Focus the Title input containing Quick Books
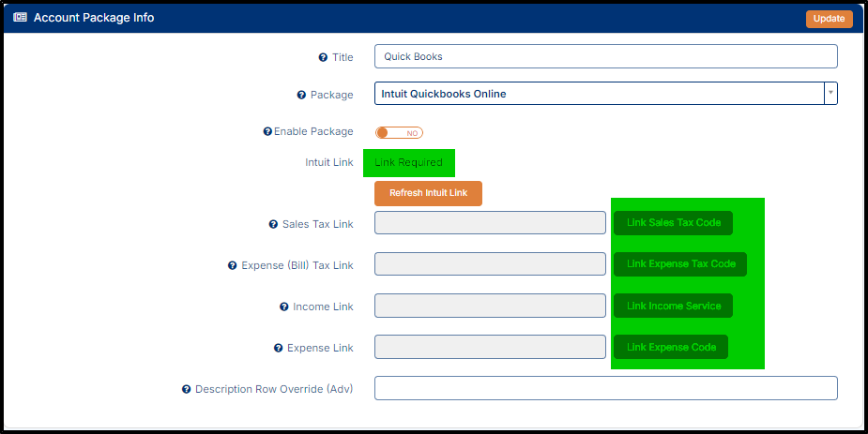Viewport: 868px width, 434px height. pos(606,56)
